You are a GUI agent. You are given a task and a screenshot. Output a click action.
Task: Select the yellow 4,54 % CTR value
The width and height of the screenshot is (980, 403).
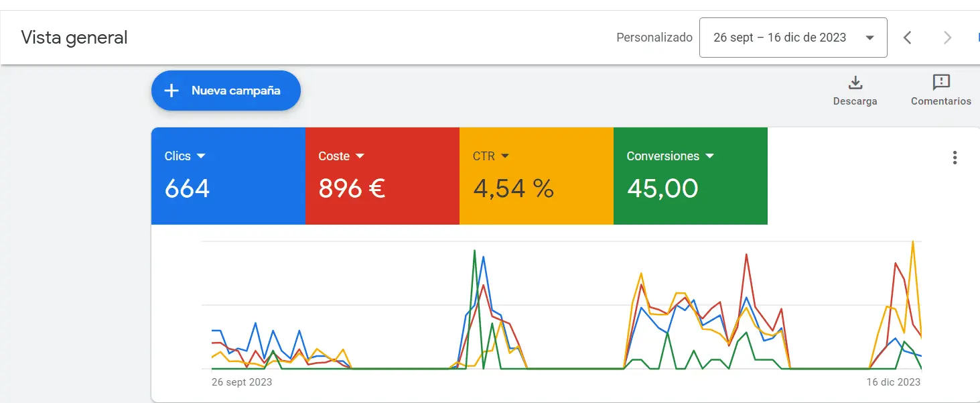(x=514, y=188)
